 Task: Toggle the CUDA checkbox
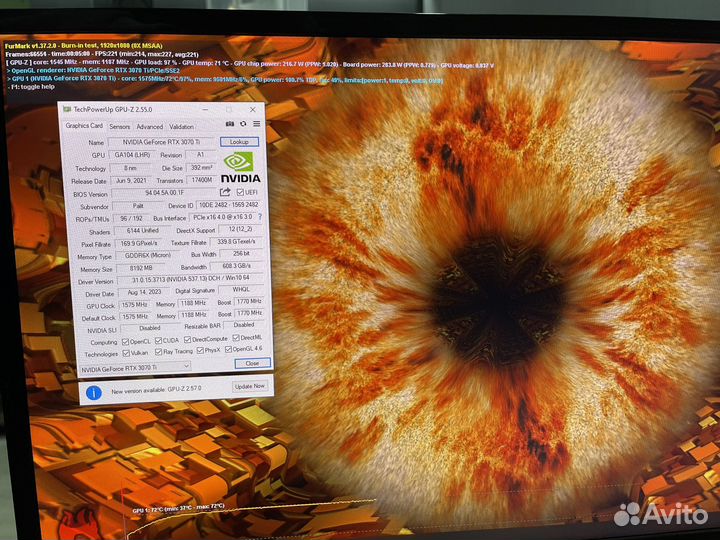[x=158, y=340]
